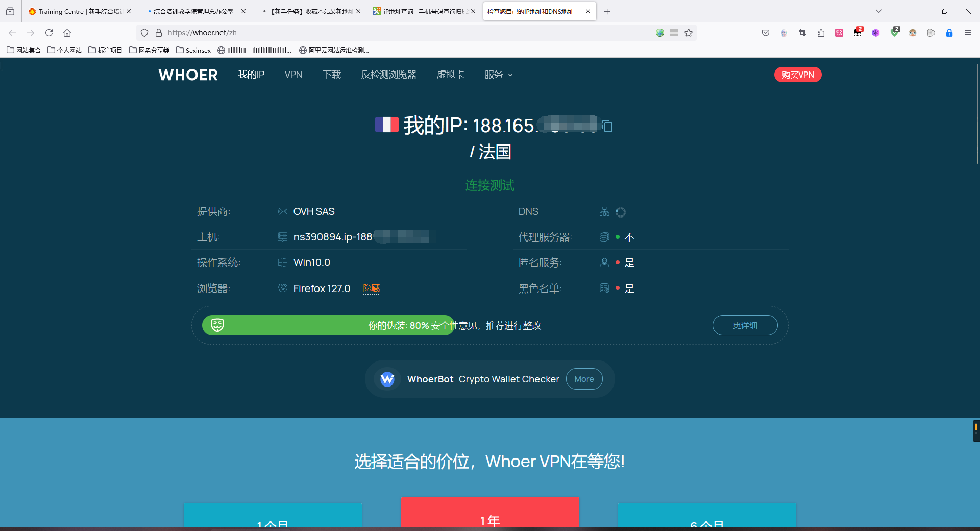Open the purple hexagon extension icon

click(x=876, y=33)
